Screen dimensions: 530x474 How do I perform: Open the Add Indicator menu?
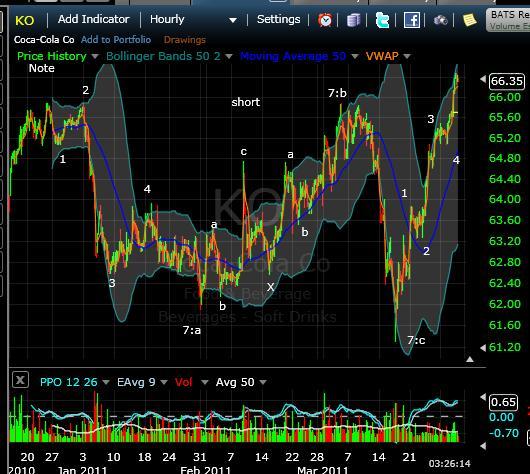(94, 19)
